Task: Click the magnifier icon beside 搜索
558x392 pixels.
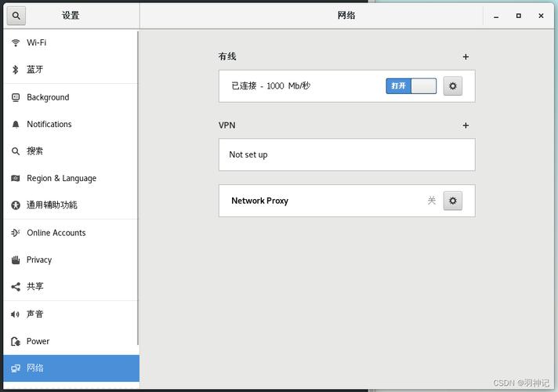Action: click(16, 151)
